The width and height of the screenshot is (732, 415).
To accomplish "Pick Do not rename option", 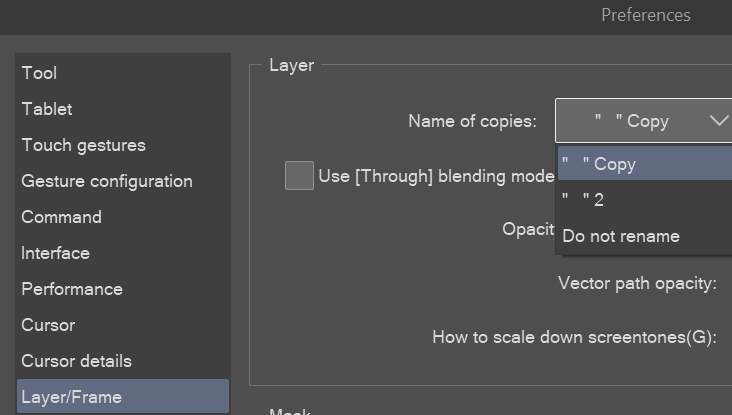I will tap(645, 236).
